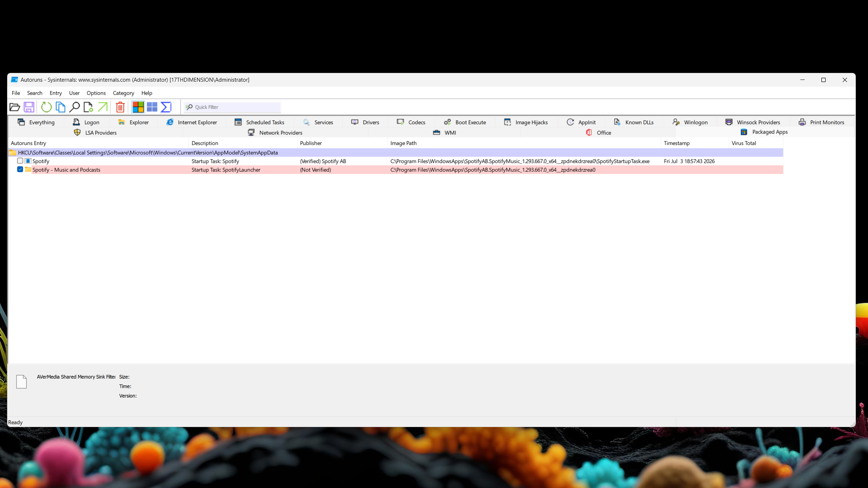Click the Autoruns app icon in title bar
This screenshot has height=488, width=868.
[14, 80]
